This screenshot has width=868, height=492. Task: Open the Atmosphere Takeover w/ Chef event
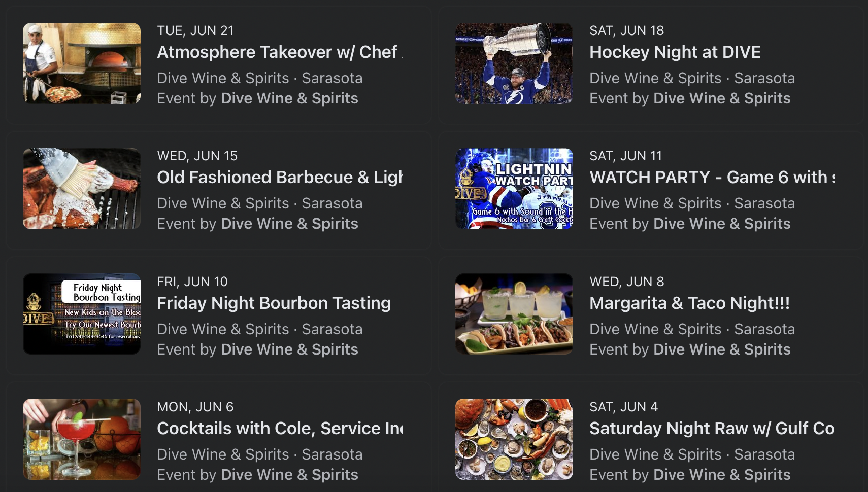click(x=278, y=52)
